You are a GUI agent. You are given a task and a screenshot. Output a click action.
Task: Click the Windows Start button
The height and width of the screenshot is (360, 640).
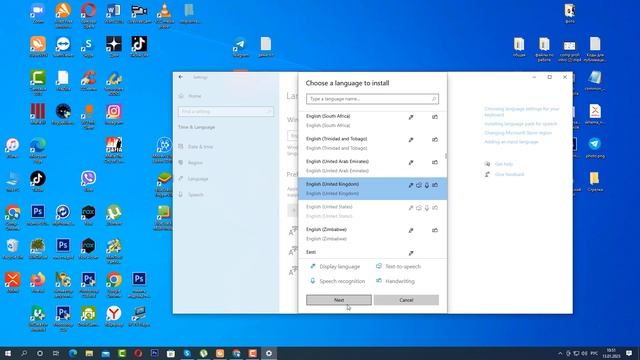[x=8, y=353]
